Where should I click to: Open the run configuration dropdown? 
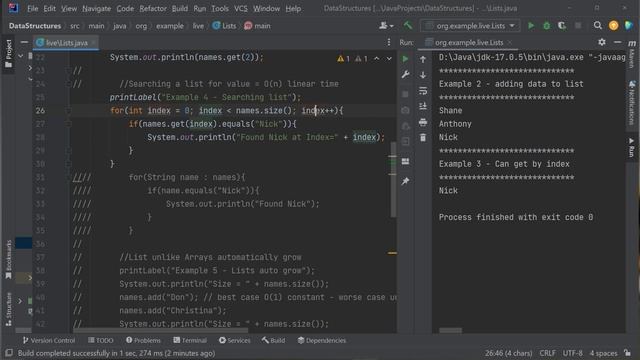click(470, 26)
